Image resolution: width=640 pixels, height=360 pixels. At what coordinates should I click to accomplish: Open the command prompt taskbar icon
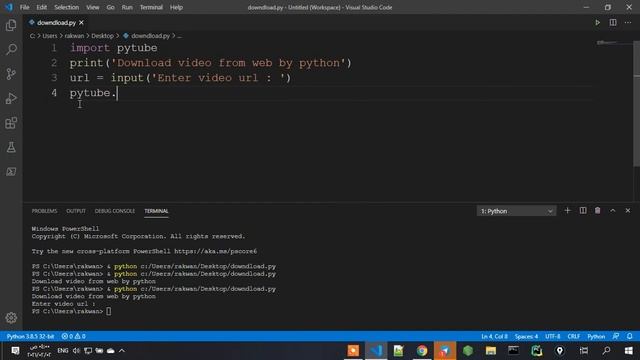(513, 351)
